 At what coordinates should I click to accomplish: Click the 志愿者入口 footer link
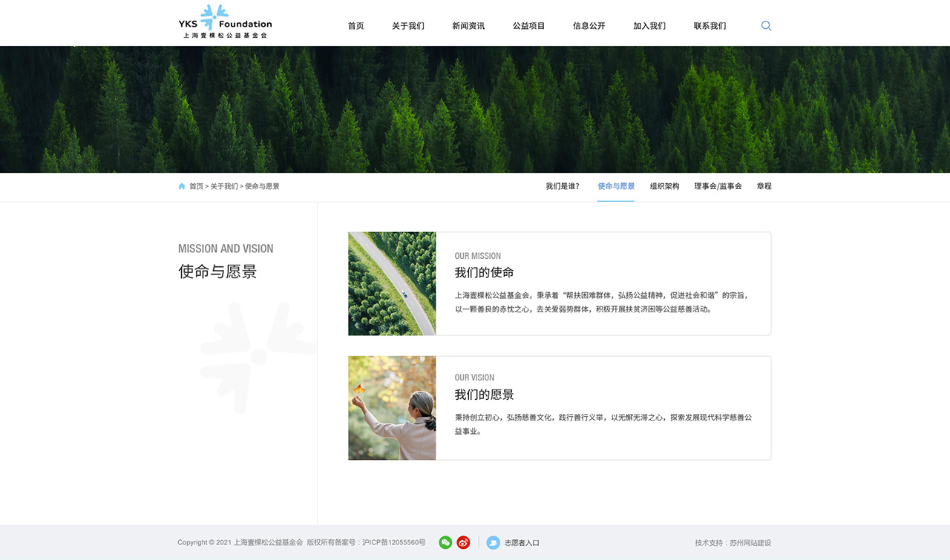point(522,543)
